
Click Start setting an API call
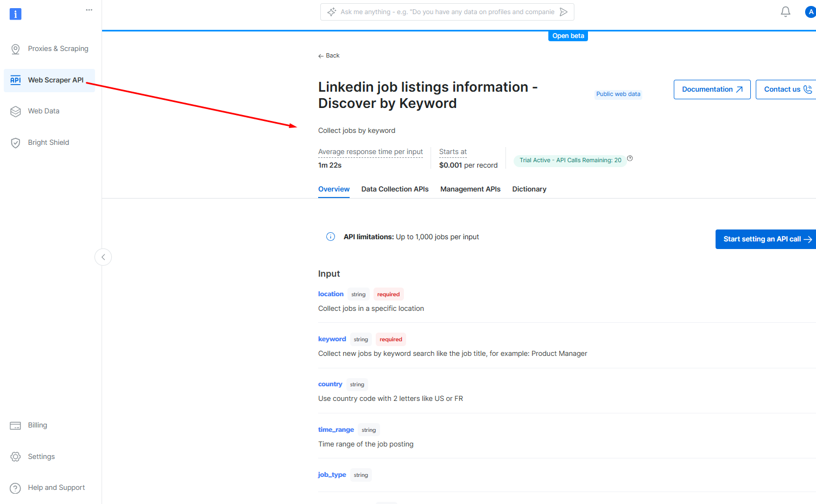tap(766, 239)
